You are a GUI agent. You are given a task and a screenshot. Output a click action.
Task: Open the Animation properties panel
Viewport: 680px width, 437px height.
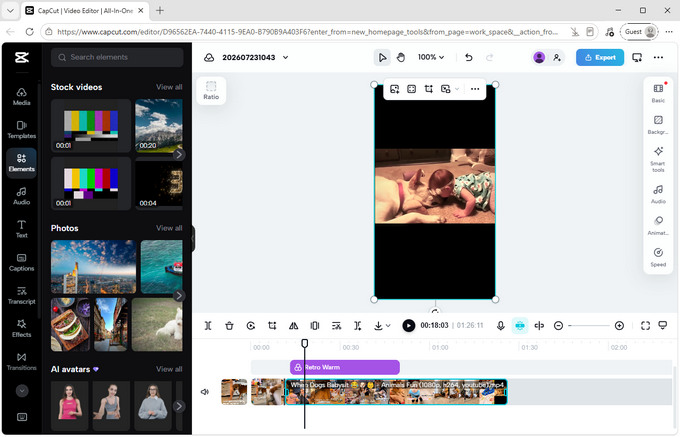click(x=658, y=226)
